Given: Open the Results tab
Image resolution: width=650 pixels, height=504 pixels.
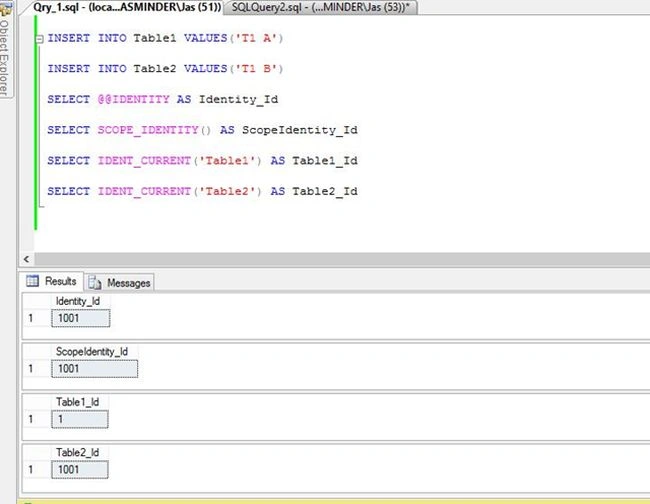Looking at the screenshot, I should (x=51, y=281).
